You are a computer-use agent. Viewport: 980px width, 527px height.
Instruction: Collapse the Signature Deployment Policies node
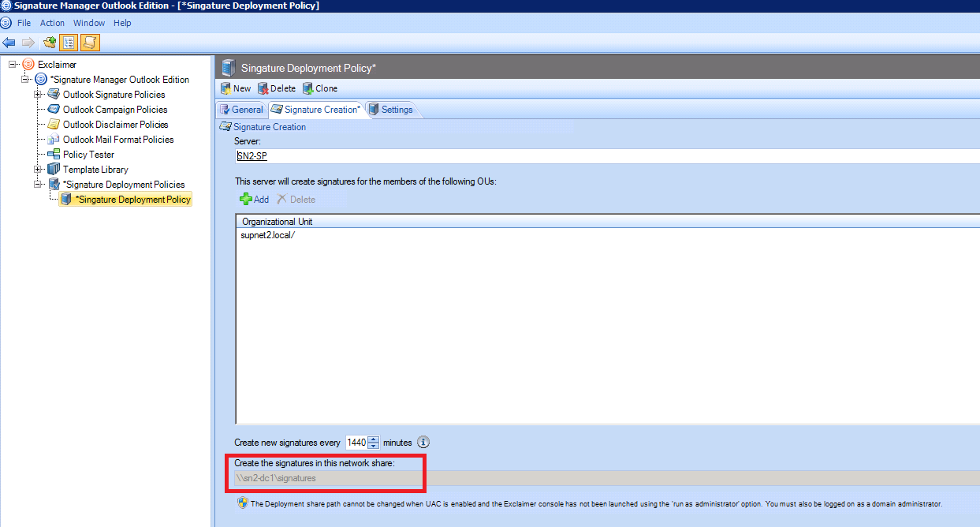(x=38, y=184)
